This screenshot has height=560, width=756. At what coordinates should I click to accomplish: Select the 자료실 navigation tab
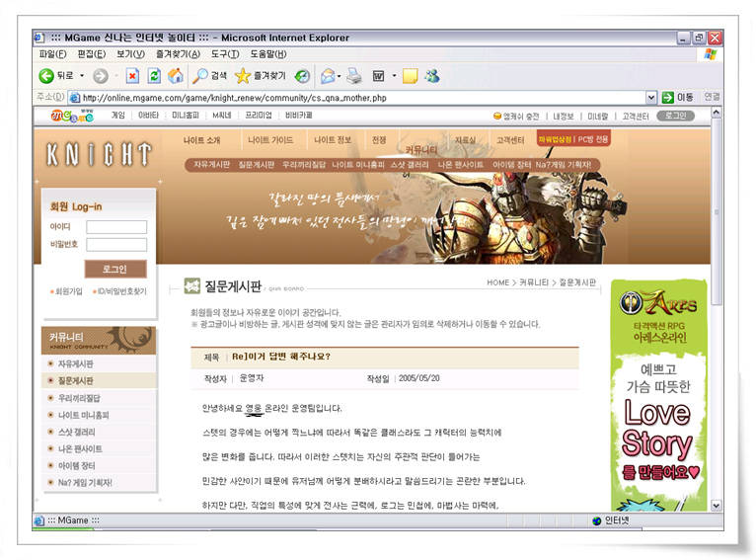coord(465,140)
